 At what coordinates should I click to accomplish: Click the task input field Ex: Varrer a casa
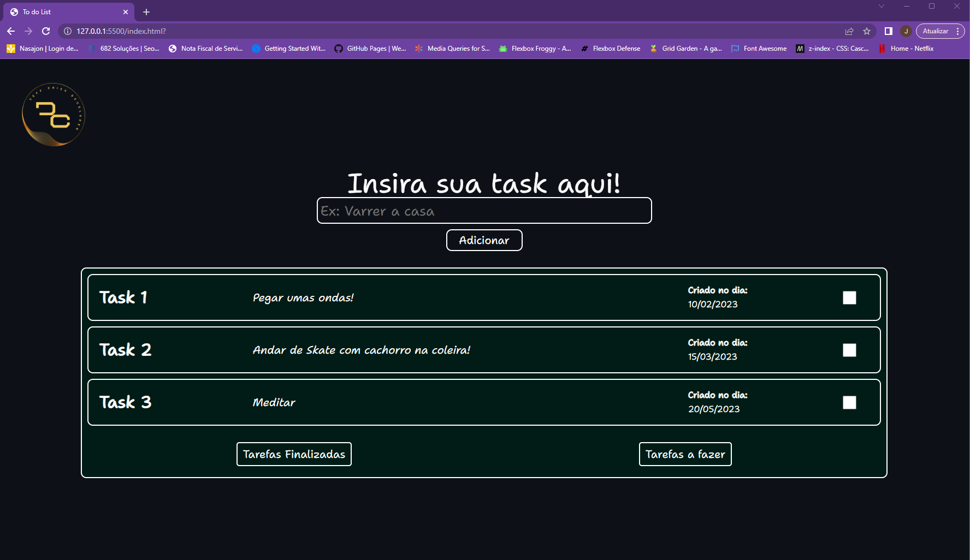(484, 211)
